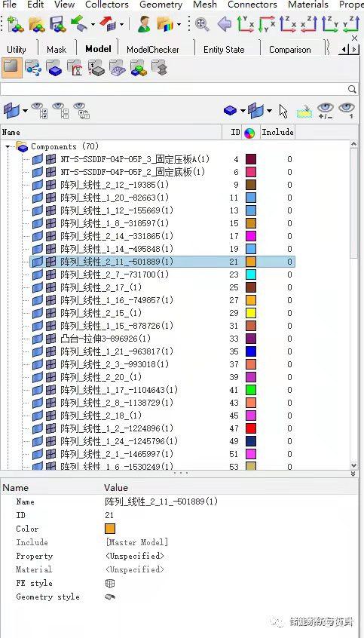364x638 pixels.
Task: Open the Assembly hierarchy view icon
Action: [x=33, y=68]
